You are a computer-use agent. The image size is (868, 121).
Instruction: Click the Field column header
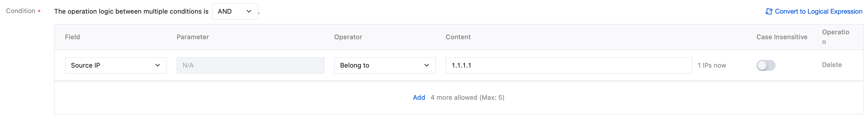coord(73,37)
